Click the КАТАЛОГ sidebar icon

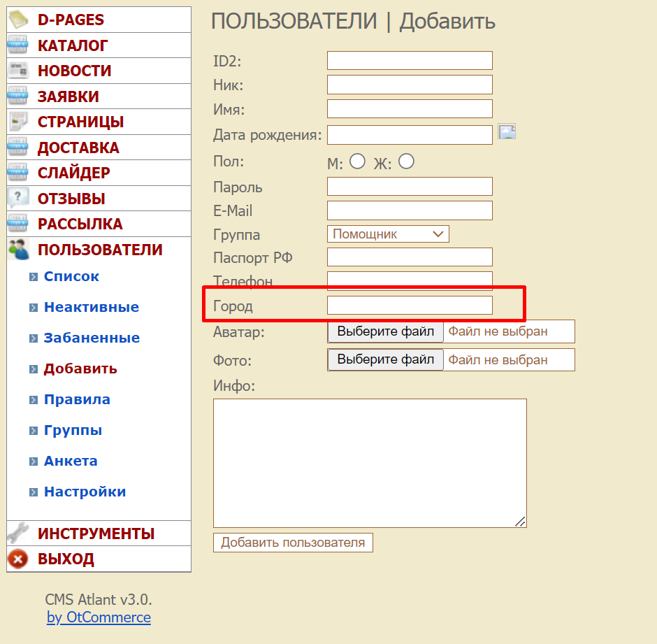[x=18, y=45]
